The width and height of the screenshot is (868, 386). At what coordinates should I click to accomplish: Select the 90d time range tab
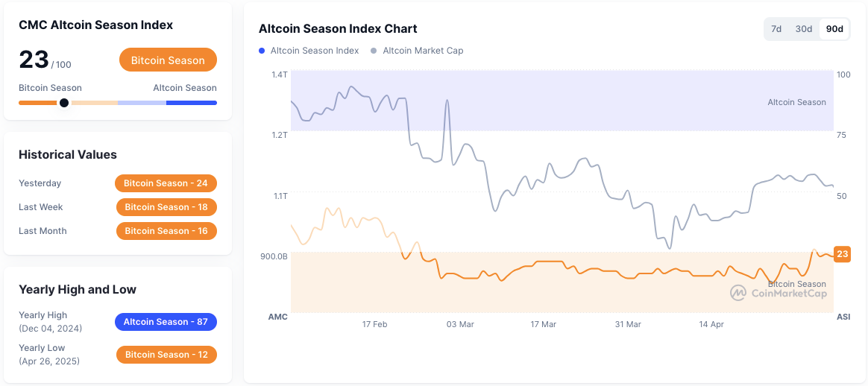834,29
